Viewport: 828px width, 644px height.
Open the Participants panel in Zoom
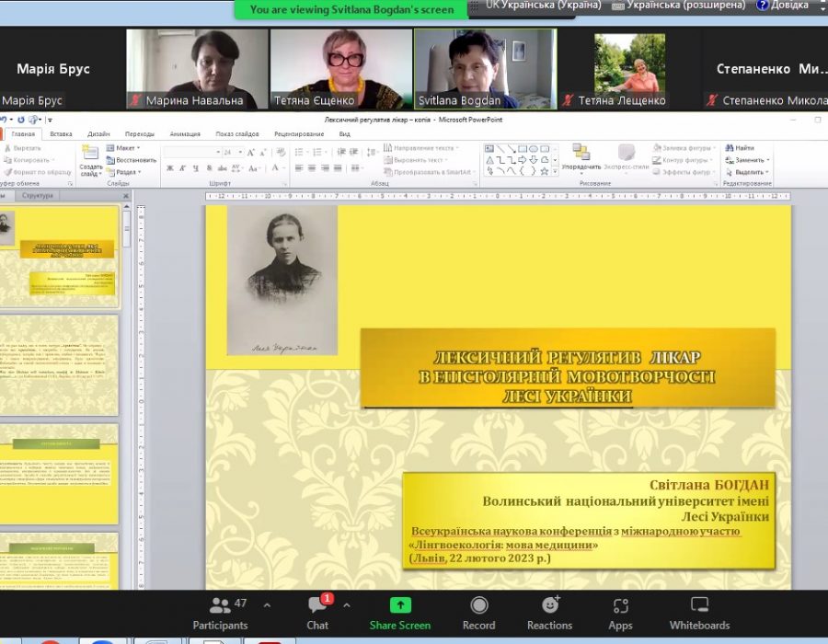pyautogui.click(x=220, y=612)
